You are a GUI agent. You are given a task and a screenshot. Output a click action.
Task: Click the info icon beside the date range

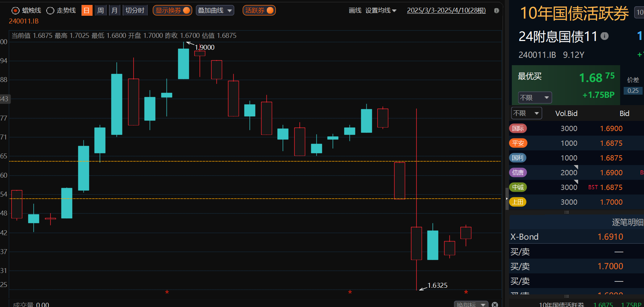[x=496, y=11]
